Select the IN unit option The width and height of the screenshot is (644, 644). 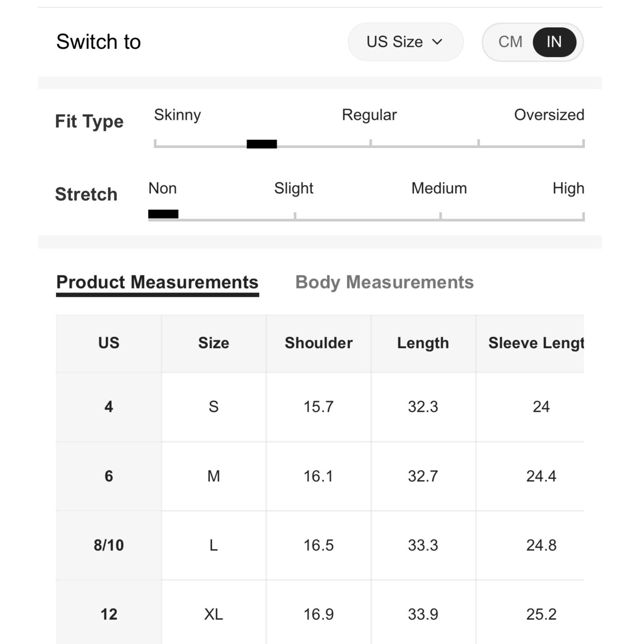point(554,42)
